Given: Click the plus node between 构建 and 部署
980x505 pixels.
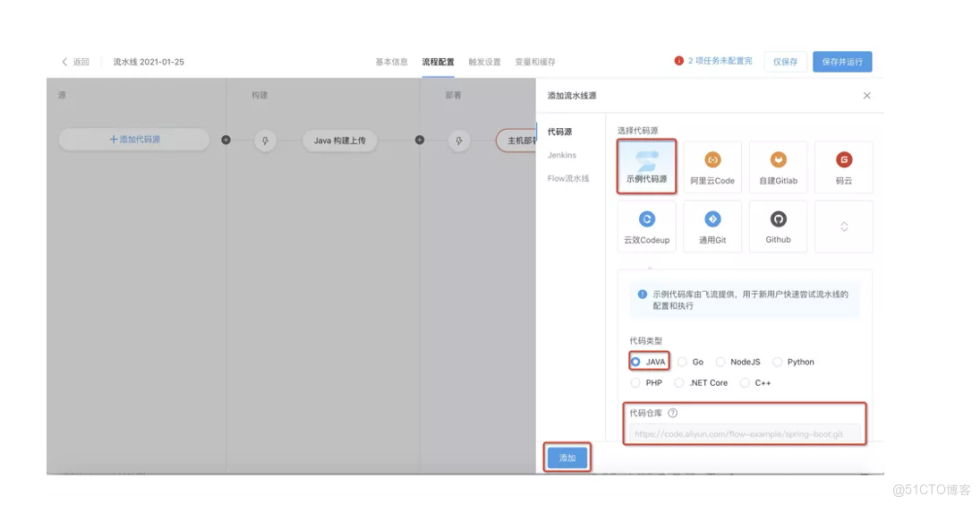Looking at the screenshot, I should point(420,140).
